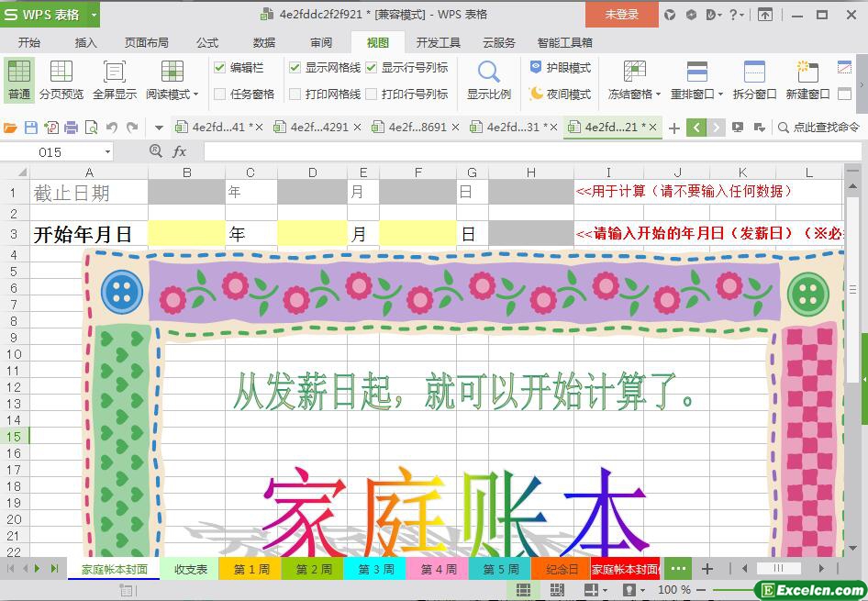Switch to Normal view (普通) in ribbon
The width and height of the screenshot is (868, 601).
tap(19, 80)
